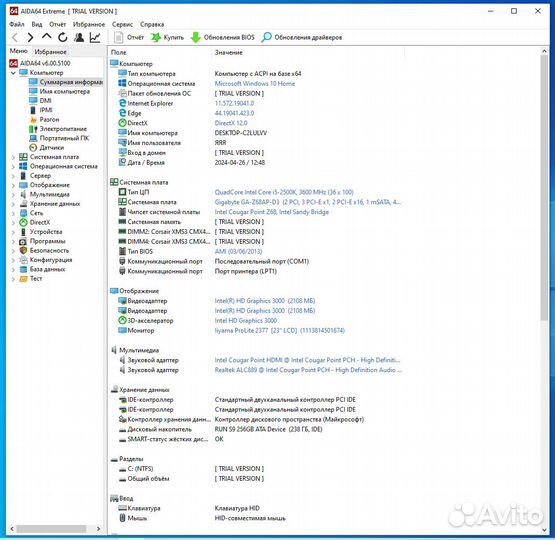Click the scroll down arrow of right pane
The height and width of the screenshot is (540, 555).
544,530
